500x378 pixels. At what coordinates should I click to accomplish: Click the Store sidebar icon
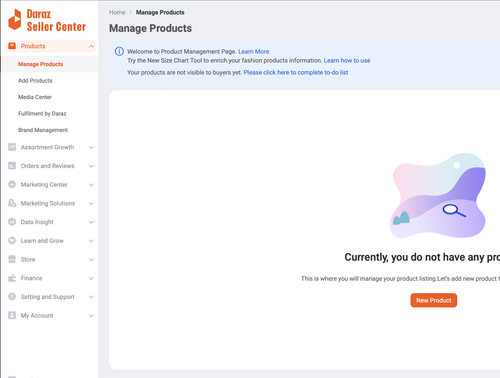pos(12,259)
